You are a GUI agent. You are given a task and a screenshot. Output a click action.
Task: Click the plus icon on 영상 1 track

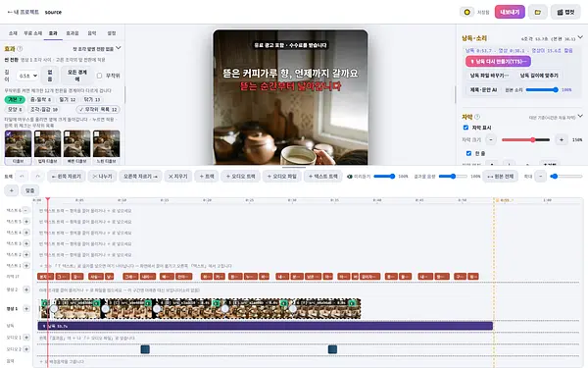tap(26, 309)
